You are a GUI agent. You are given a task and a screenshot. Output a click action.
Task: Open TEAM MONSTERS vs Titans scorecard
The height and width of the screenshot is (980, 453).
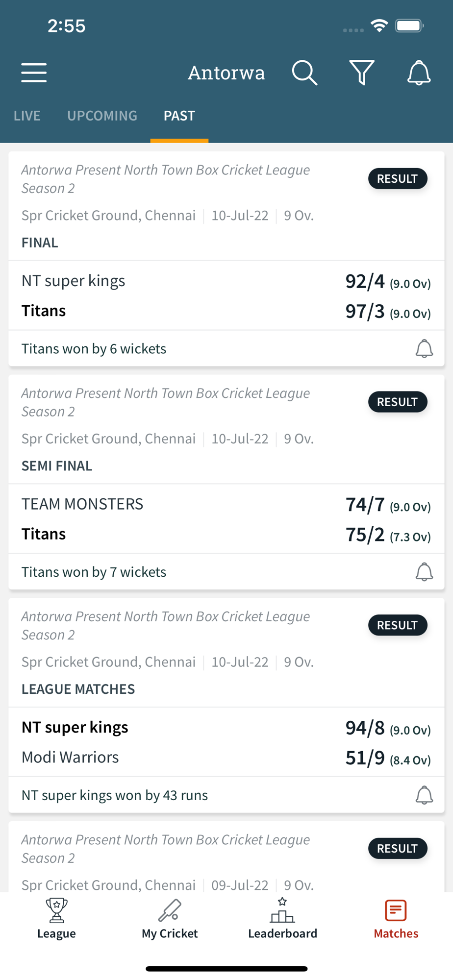(226, 519)
